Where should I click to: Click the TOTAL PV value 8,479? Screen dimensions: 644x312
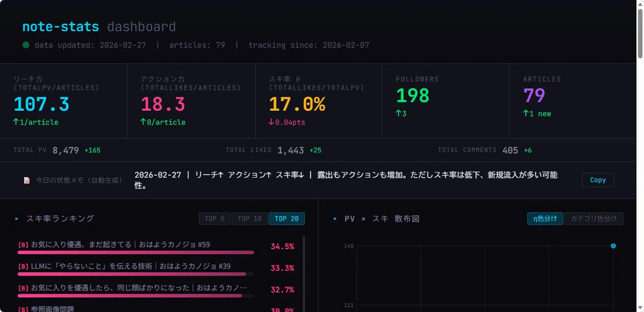click(x=65, y=150)
